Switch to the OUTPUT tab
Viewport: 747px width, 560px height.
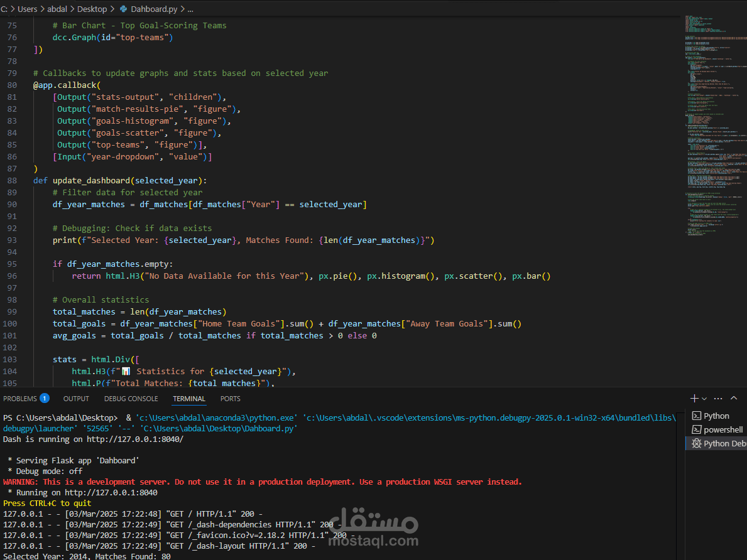(x=76, y=399)
